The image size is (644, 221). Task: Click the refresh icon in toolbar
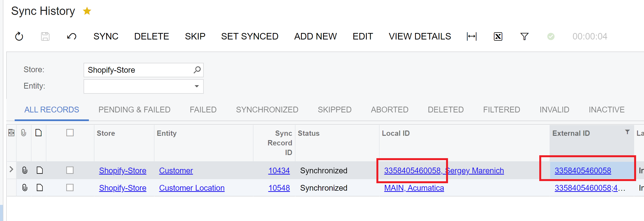coord(19,37)
